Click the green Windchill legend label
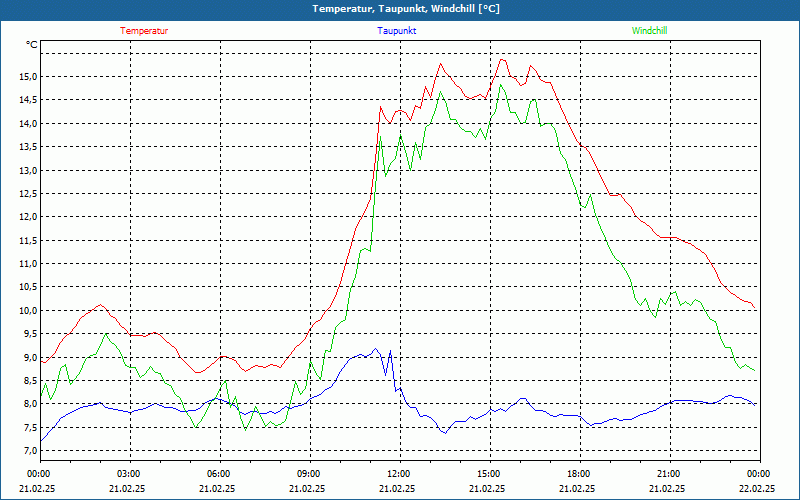 pyautogui.click(x=650, y=31)
